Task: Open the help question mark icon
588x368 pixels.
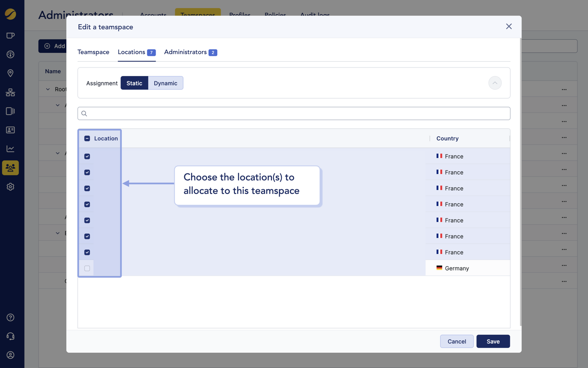Action: point(11,317)
